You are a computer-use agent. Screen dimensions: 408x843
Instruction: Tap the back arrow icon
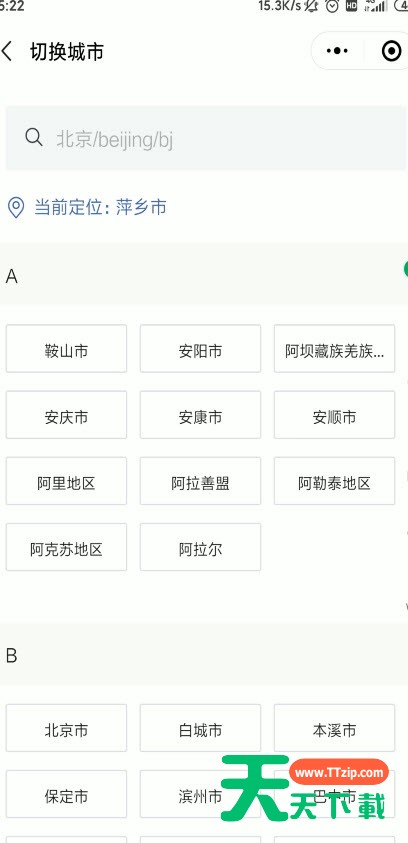(7, 52)
